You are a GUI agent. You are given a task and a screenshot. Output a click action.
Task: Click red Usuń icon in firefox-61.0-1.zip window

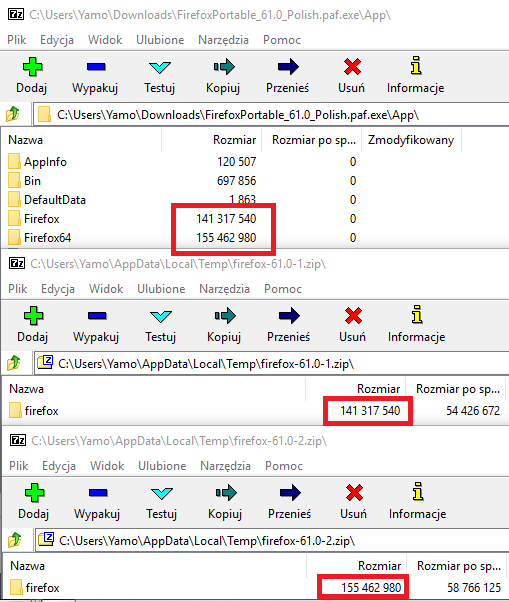(x=353, y=316)
